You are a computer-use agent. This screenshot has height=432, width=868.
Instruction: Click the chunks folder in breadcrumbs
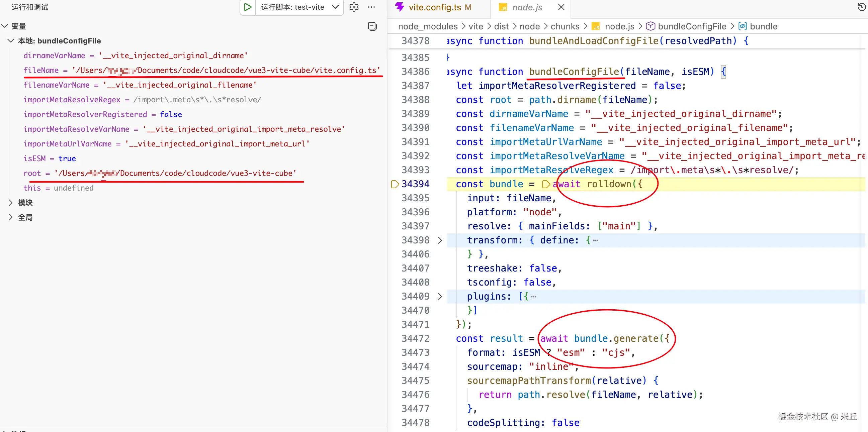[x=565, y=26]
